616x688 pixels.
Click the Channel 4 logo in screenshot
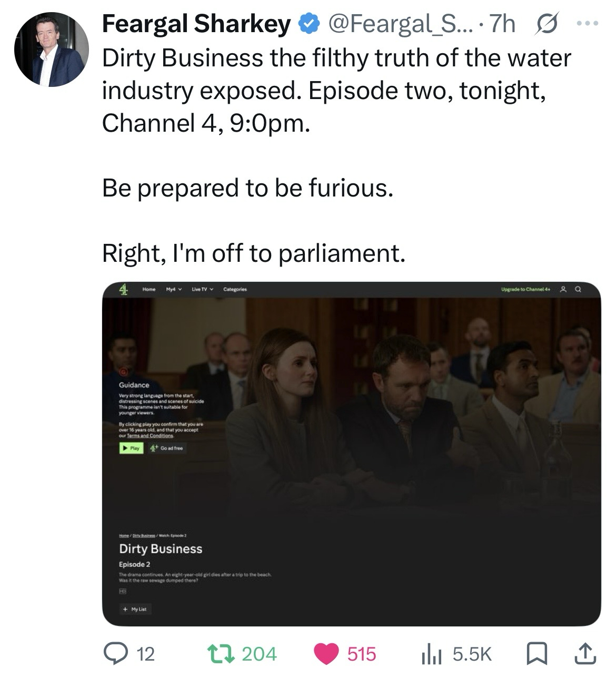124,289
